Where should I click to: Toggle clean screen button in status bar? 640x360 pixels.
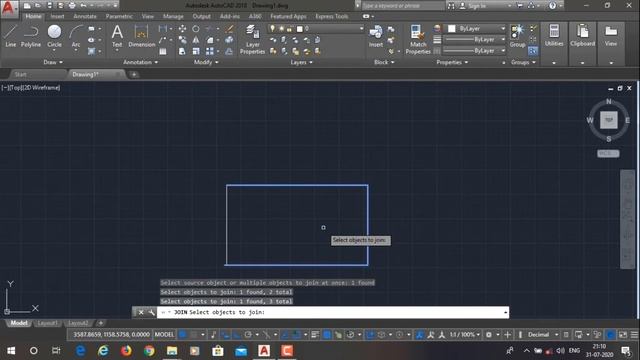click(623, 335)
